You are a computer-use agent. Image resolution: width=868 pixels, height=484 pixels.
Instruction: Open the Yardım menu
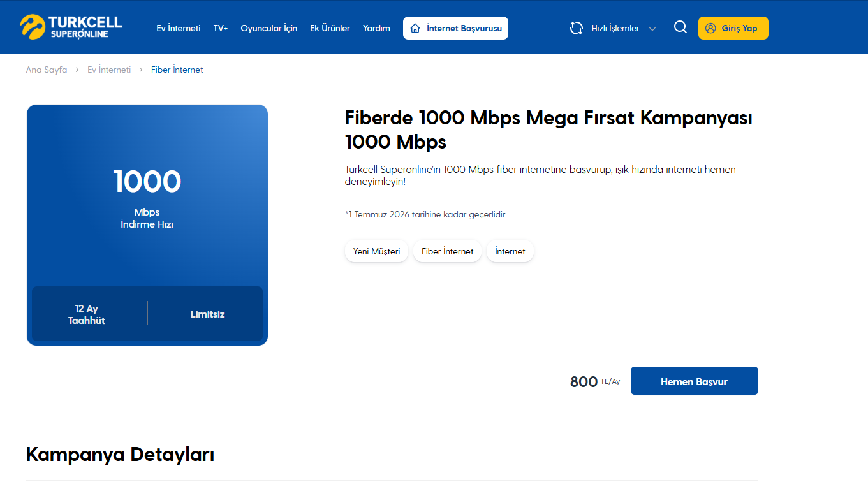point(376,28)
